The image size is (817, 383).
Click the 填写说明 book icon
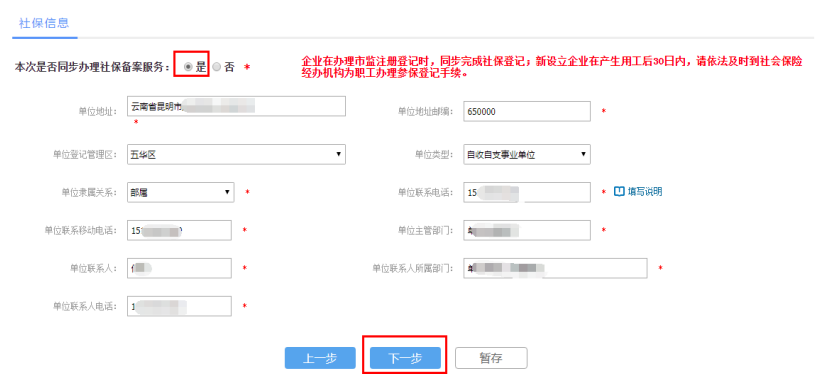[x=618, y=192]
